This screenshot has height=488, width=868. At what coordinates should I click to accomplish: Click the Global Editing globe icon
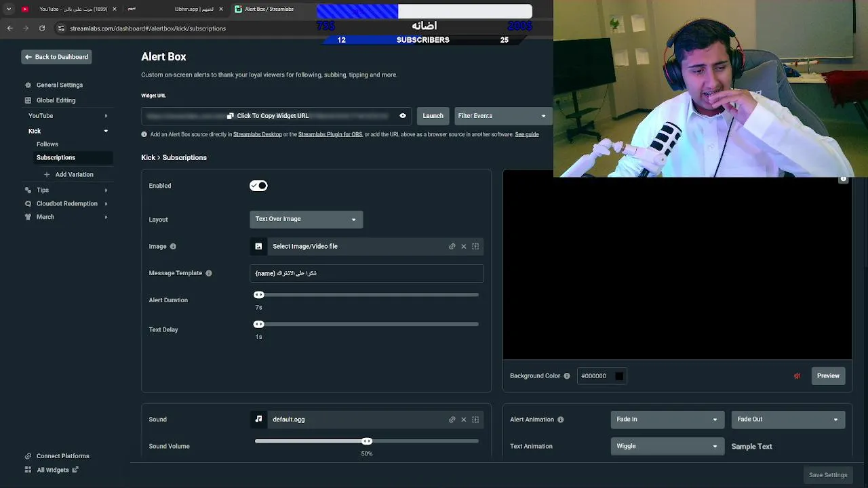(28, 100)
